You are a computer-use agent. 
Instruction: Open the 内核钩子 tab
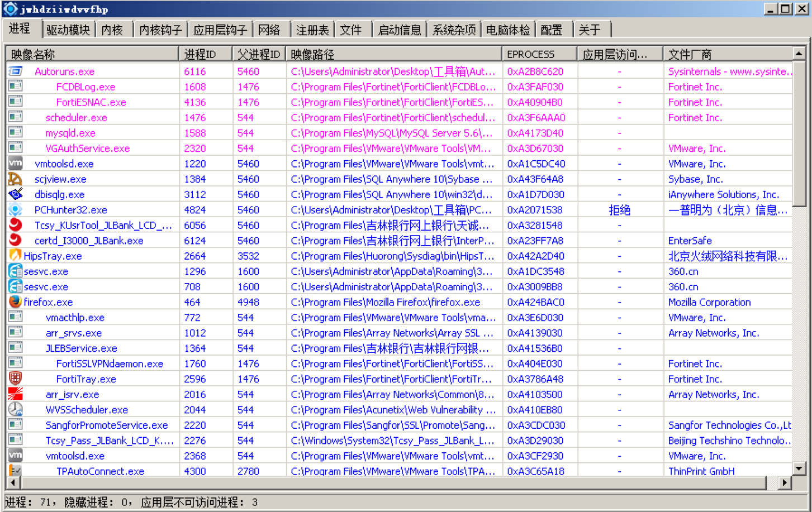[x=160, y=30]
